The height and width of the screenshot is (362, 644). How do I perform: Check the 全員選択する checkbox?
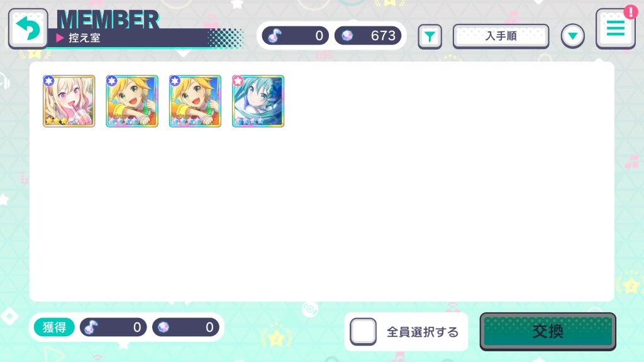(363, 331)
